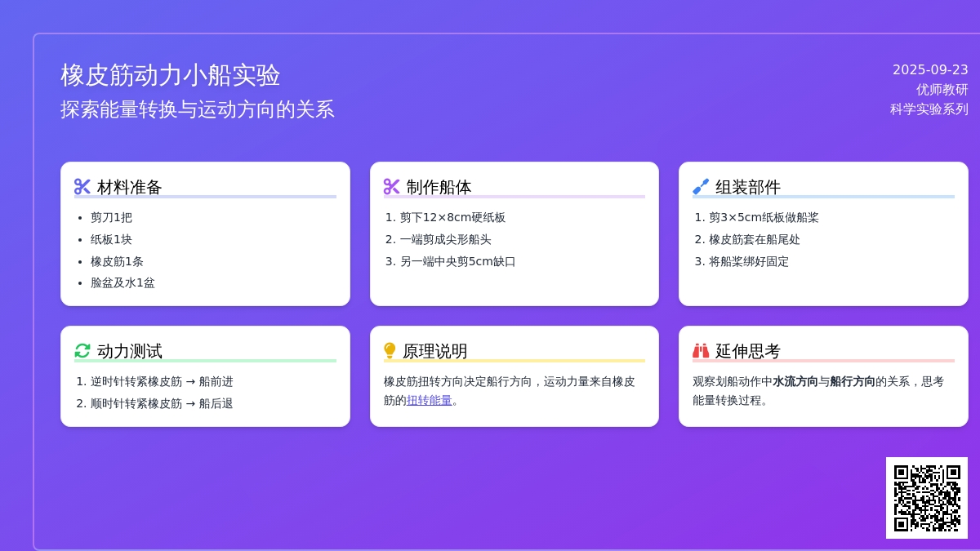Screen dimensions: 980x551
Task: Click the yellow lightbulb icon beside 原理说明
Action: click(x=390, y=351)
